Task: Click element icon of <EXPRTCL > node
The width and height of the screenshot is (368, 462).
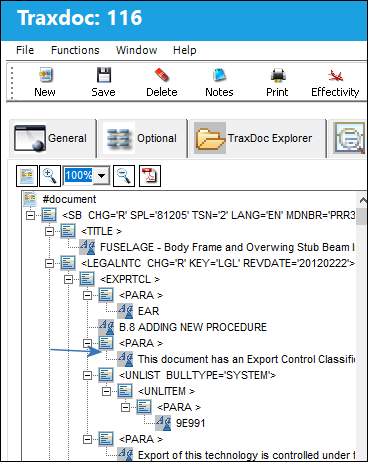Action: [87, 279]
